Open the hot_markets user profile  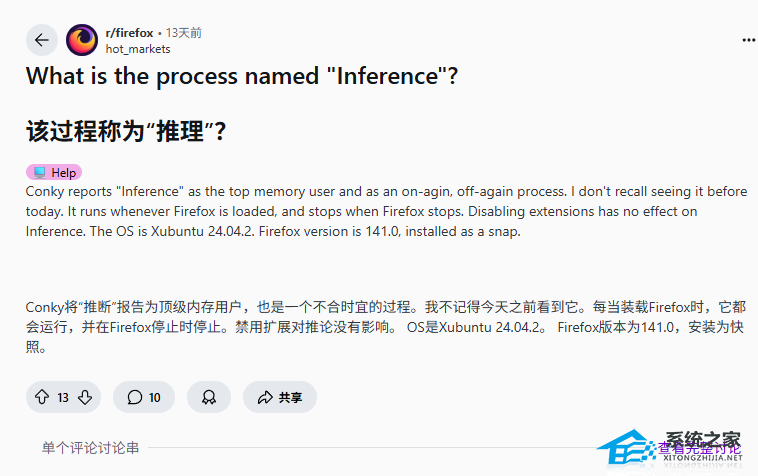[x=138, y=48]
